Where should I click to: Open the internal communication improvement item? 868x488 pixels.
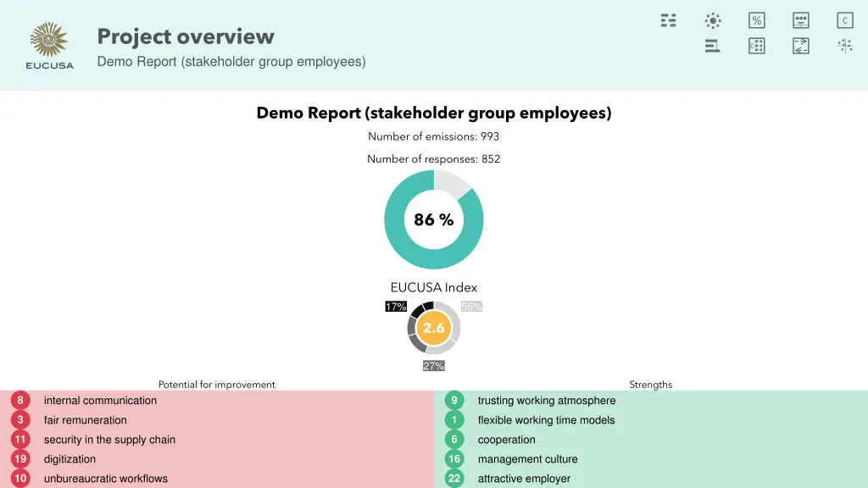click(100, 401)
